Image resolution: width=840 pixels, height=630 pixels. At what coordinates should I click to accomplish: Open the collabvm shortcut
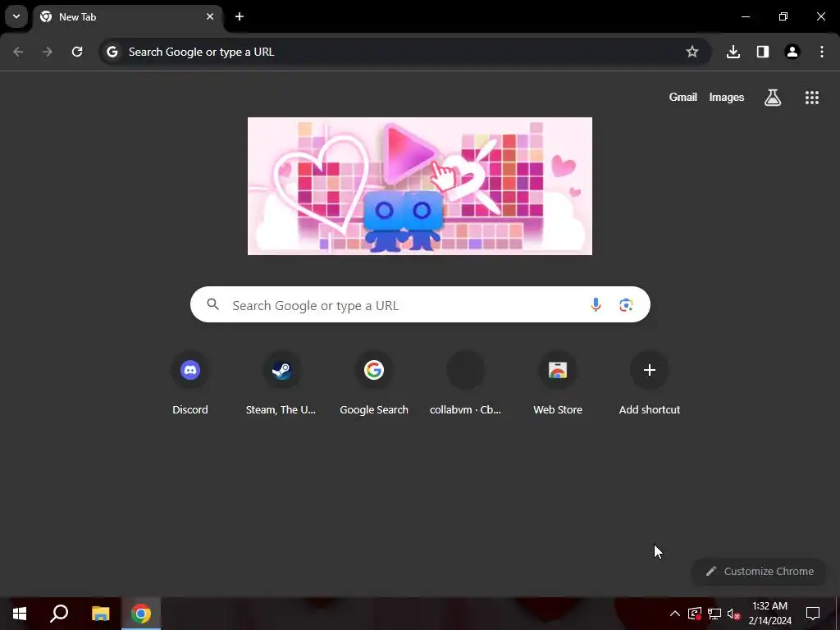coord(466,384)
